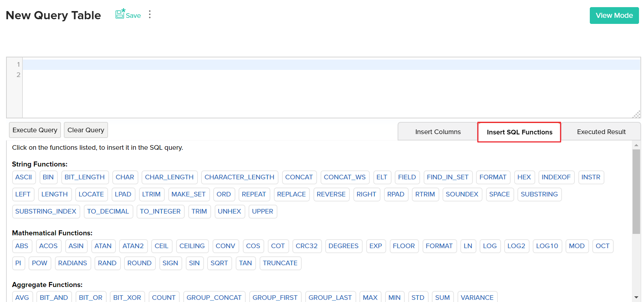Insert the TRUNCATE function
This screenshot has height=302, width=644.
coord(280,263)
